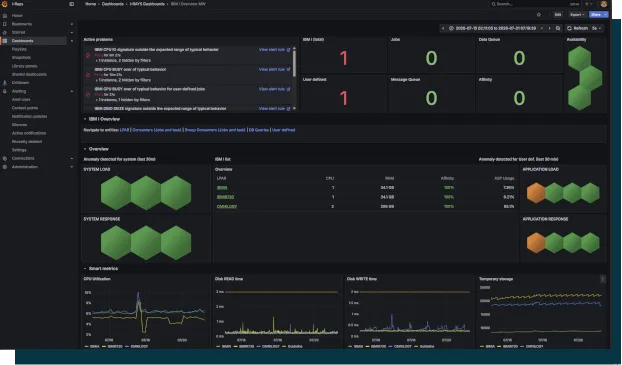The height and width of the screenshot is (365, 622).
Task: Open the Grafana logo home icon
Action: (4, 4)
